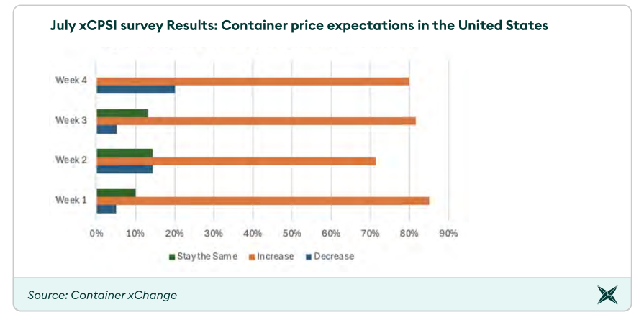This screenshot has width=644, height=320.
Task: Select the Week 3 orange Increase bar
Action: coord(256,121)
